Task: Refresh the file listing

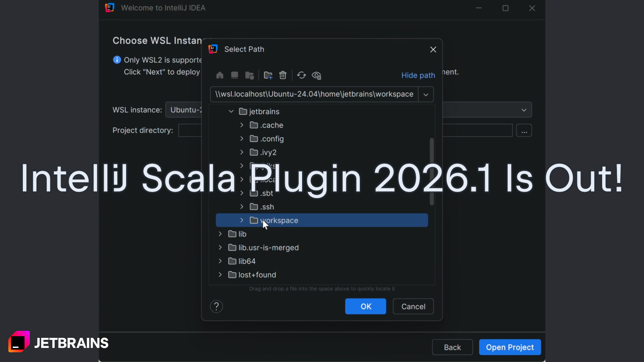Action: 302,75
